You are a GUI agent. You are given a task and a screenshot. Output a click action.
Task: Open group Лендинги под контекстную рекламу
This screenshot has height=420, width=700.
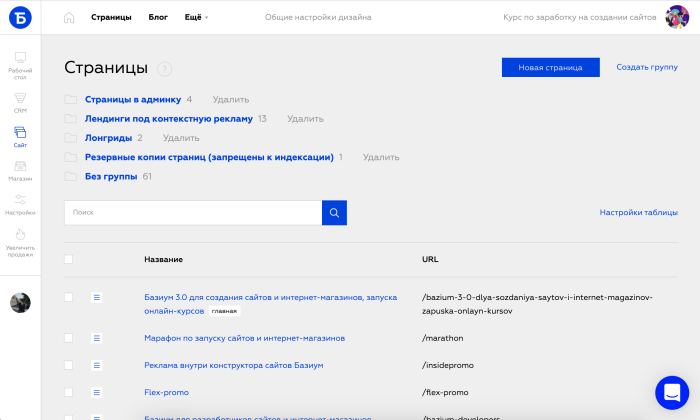click(169, 118)
